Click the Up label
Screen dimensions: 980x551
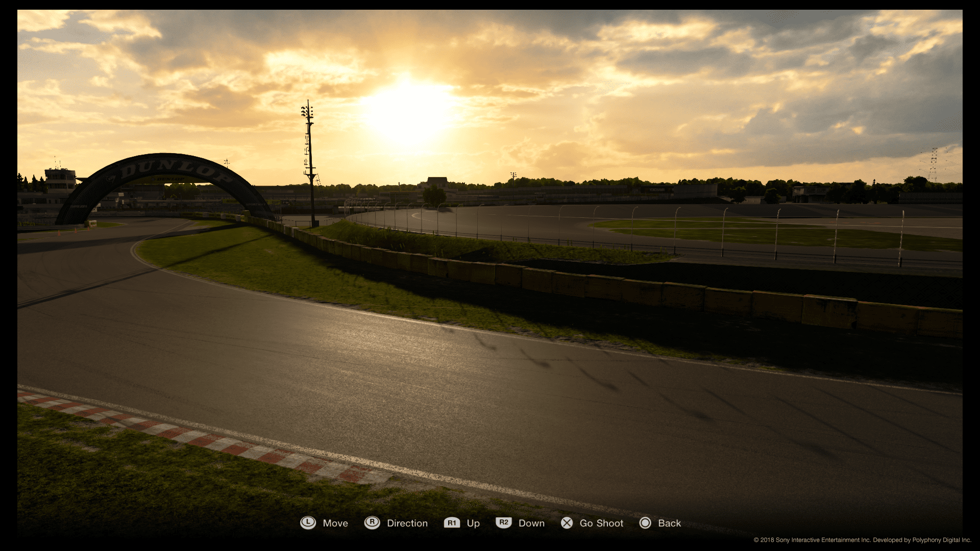click(x=473, y=524)
